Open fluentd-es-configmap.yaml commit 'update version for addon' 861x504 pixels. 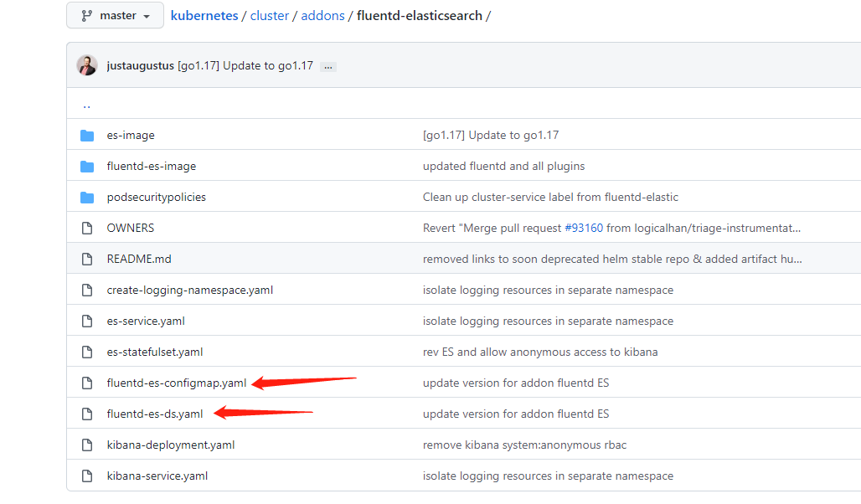click(x=516, y=383)
